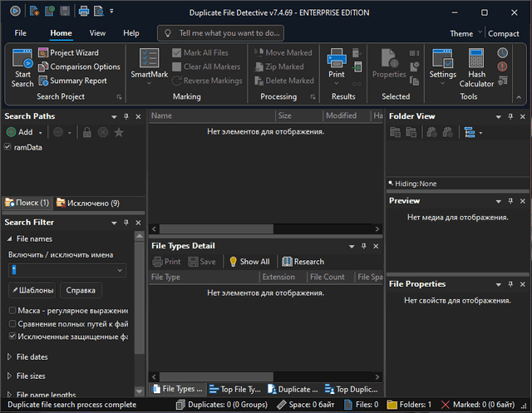Viewport: 532px width, 413px height.
Task: Click the Add search path button
Action: pos(20,132)
